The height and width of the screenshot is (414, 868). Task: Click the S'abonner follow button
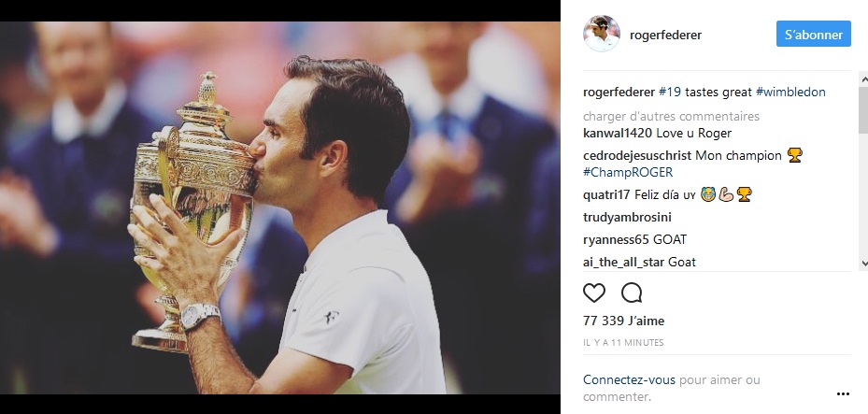click(813, 34)
